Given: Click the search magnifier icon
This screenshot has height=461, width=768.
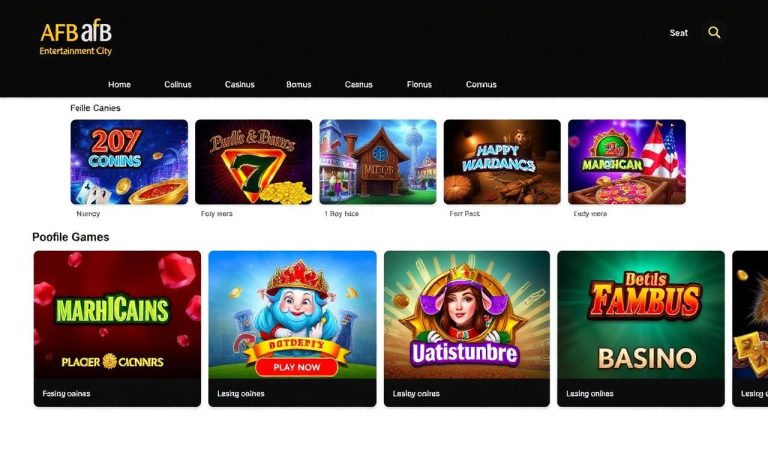Looking at the screenshot, I should pyautogui.click(x=714, y=32).
